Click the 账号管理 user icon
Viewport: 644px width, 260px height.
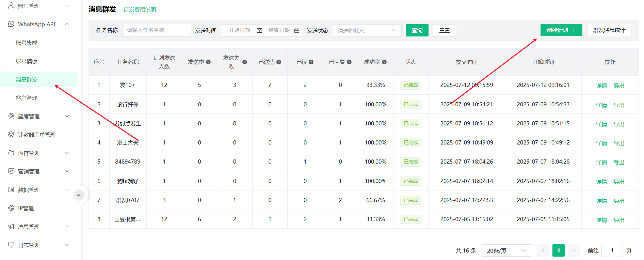coord(11,5)
